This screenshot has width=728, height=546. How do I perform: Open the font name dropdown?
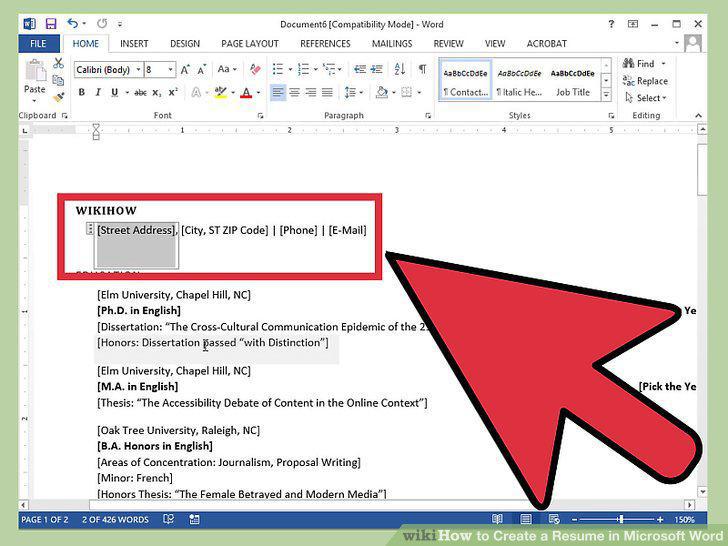coord(138,70)
